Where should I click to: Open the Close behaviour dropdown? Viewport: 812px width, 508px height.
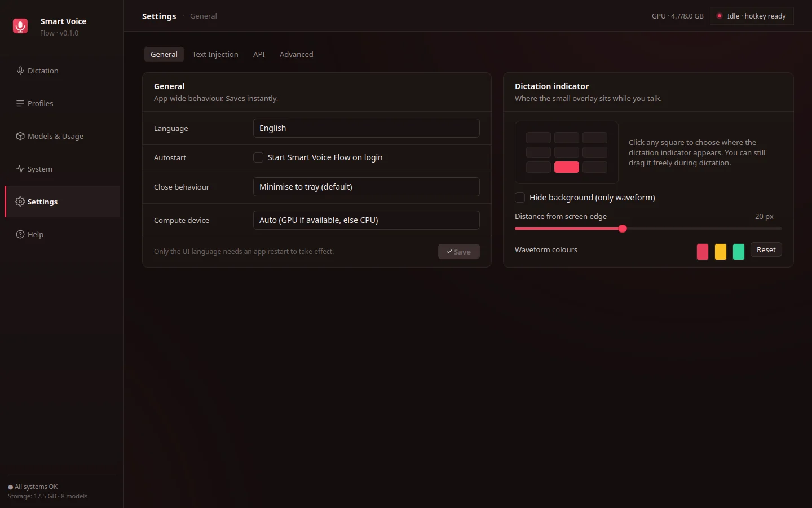(367, 187)
